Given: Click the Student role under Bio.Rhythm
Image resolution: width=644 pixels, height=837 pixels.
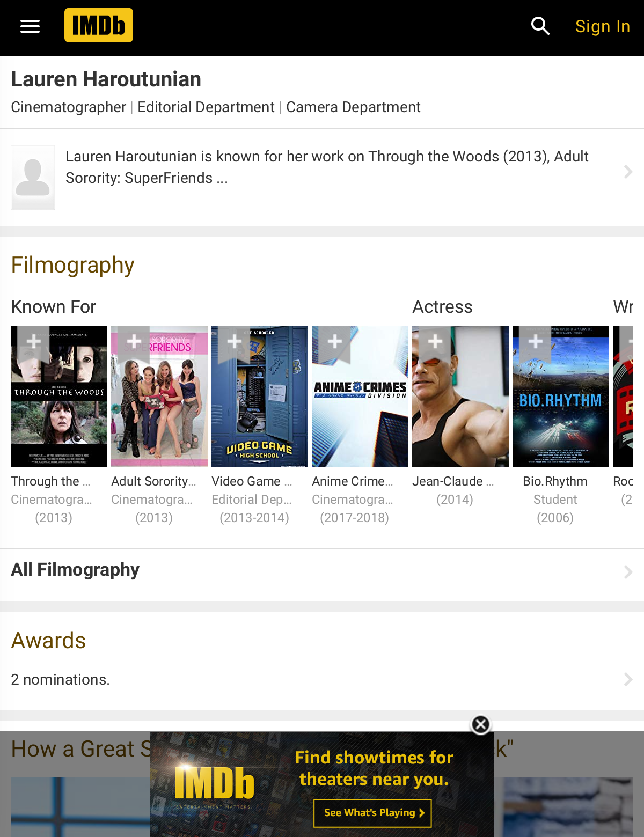Looking at the screenshot, I should 555,500.
